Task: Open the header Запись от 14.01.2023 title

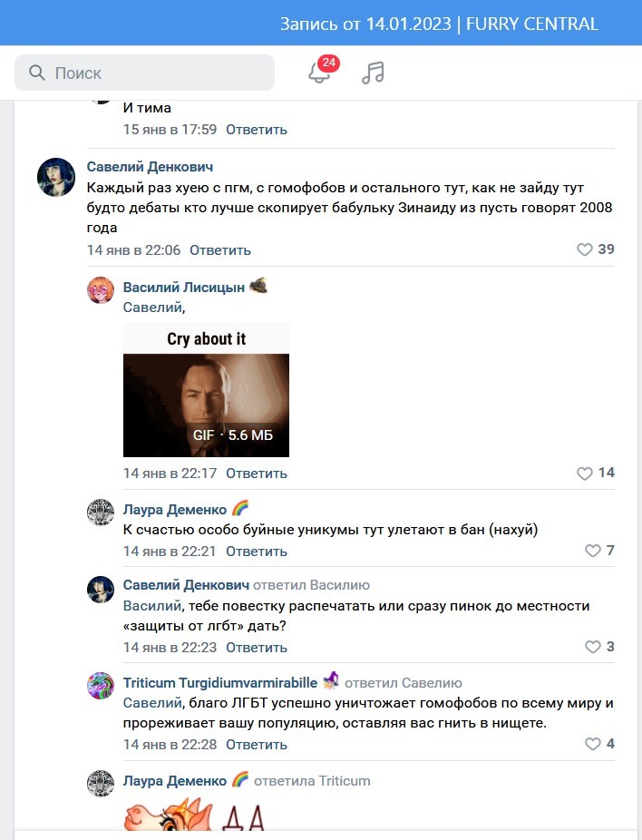Action: tap(439, 24)
